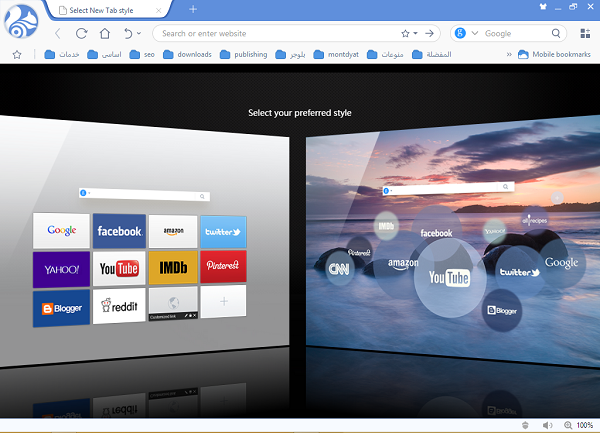This screenshot has width=600, height=433.
Task: Click the Blogger tile in classic style
Action: [61, 308]
